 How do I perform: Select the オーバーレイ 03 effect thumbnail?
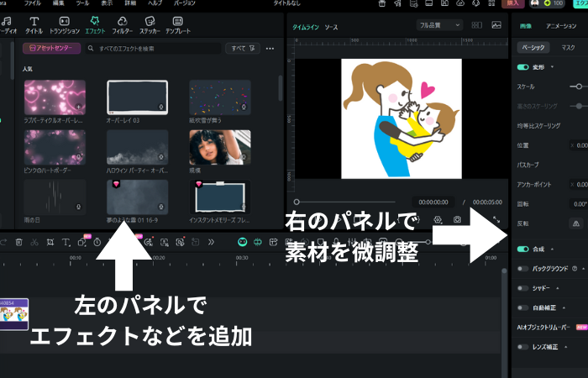[x=137, y=97]
